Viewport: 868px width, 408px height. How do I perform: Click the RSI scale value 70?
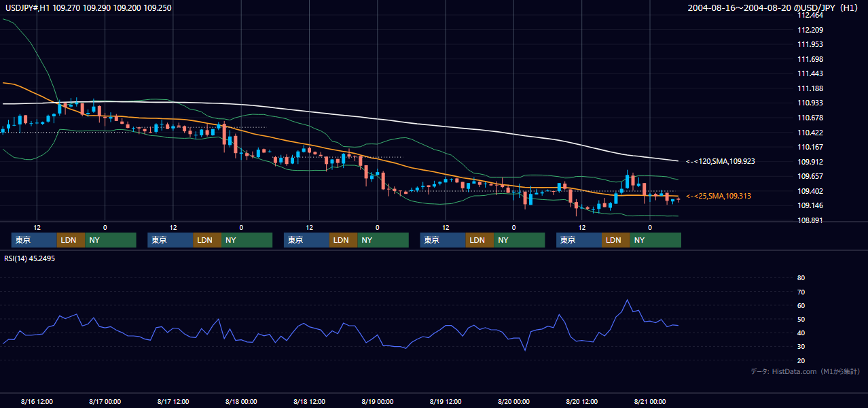tap(801, 292)
